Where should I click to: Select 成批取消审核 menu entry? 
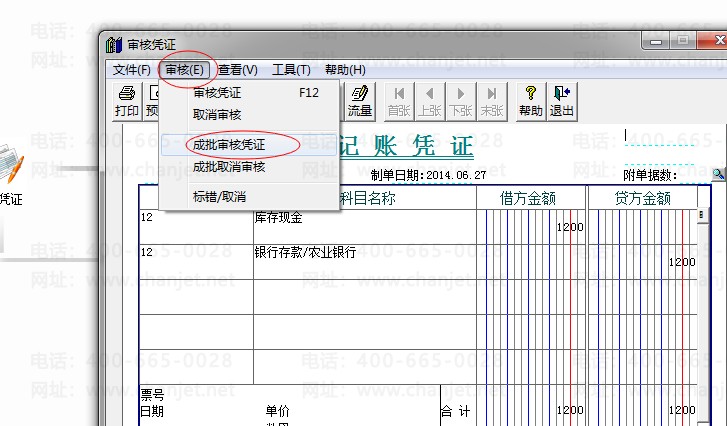pyautogui.click(x=249, y=166)
